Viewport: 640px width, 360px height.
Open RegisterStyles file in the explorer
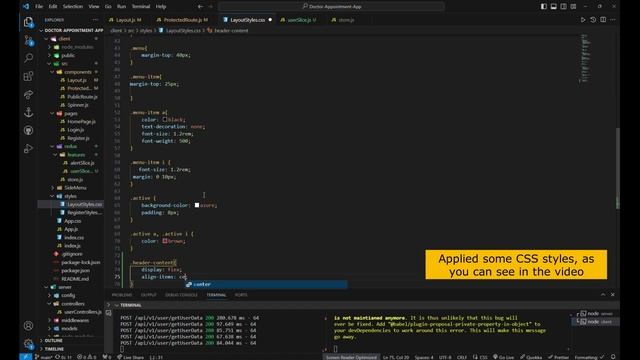tap(84, 213)
